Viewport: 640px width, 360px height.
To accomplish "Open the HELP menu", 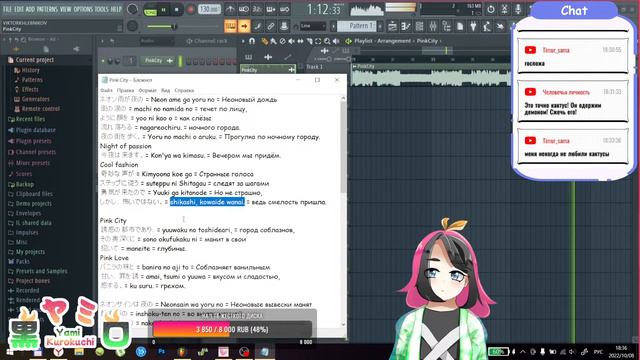I will pos(116,9).
